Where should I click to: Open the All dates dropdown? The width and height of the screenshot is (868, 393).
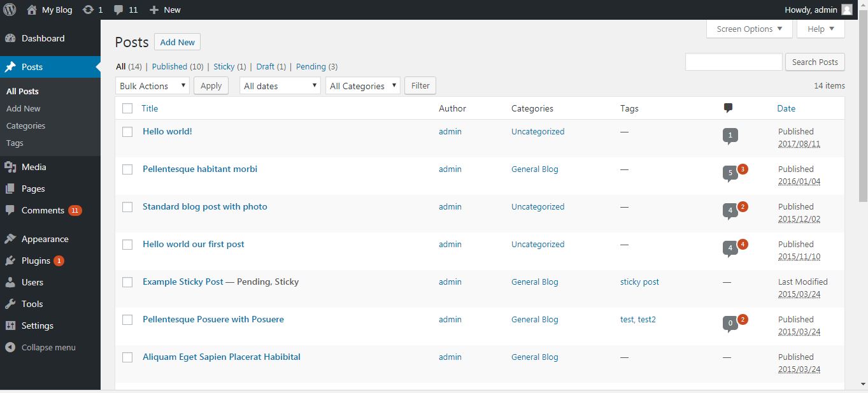pyautogui.click(x=280, y=86)
